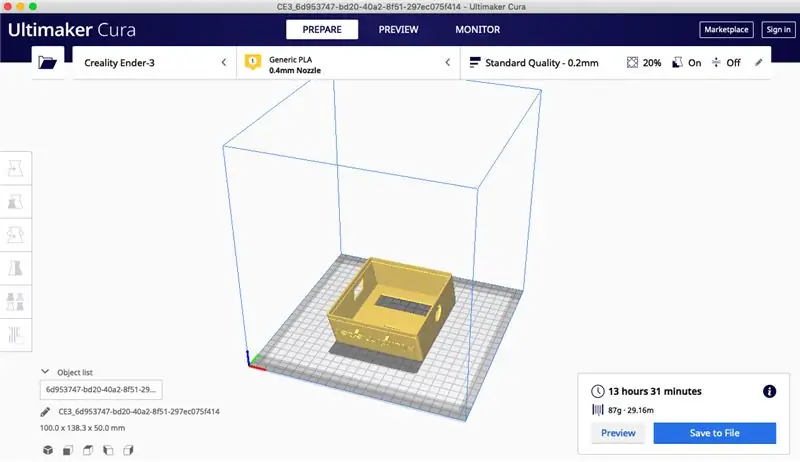This screenshot has height=462, width=800.
Task: Open the Standard Quality - 0.2mm settings panel
Action: tap(616, 63)
